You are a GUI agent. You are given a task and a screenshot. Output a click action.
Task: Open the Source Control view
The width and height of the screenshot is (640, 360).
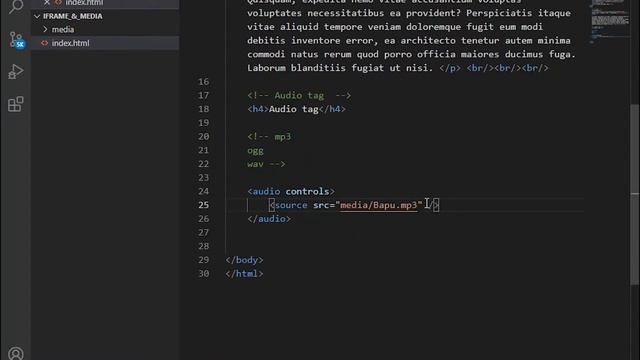[16, 40]
